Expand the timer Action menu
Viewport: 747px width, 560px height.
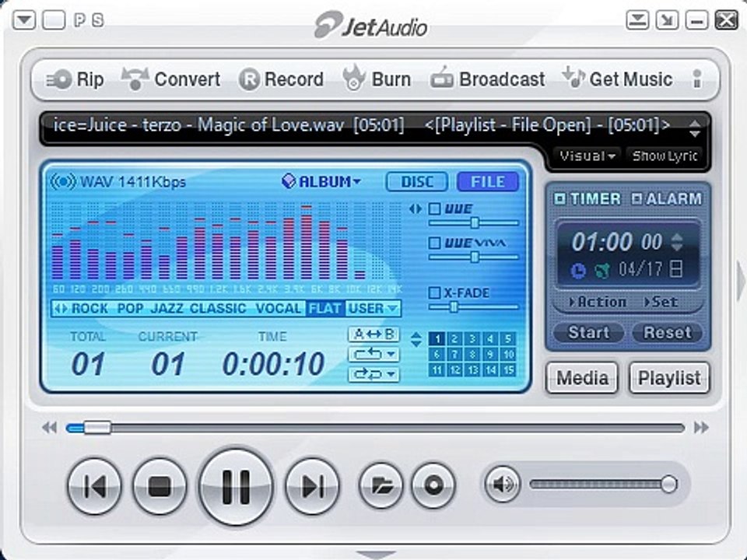click(x=598, y=302)
